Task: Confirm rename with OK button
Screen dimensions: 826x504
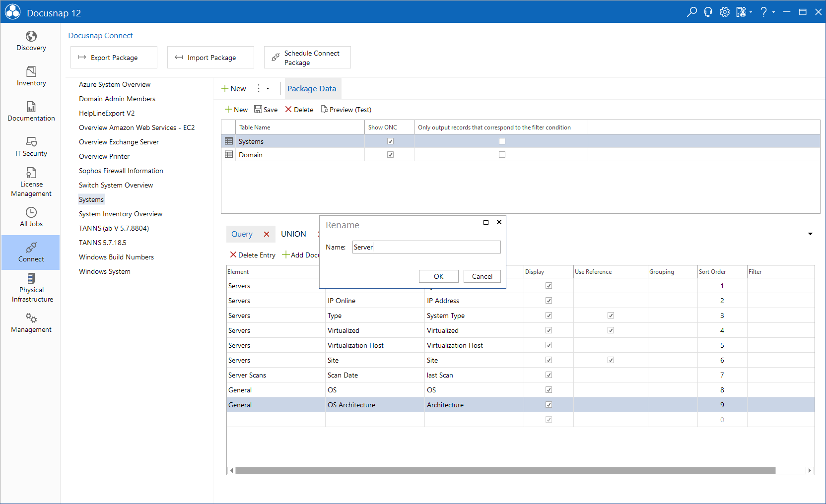Action: pyautogui.click(x=438, y=276)
